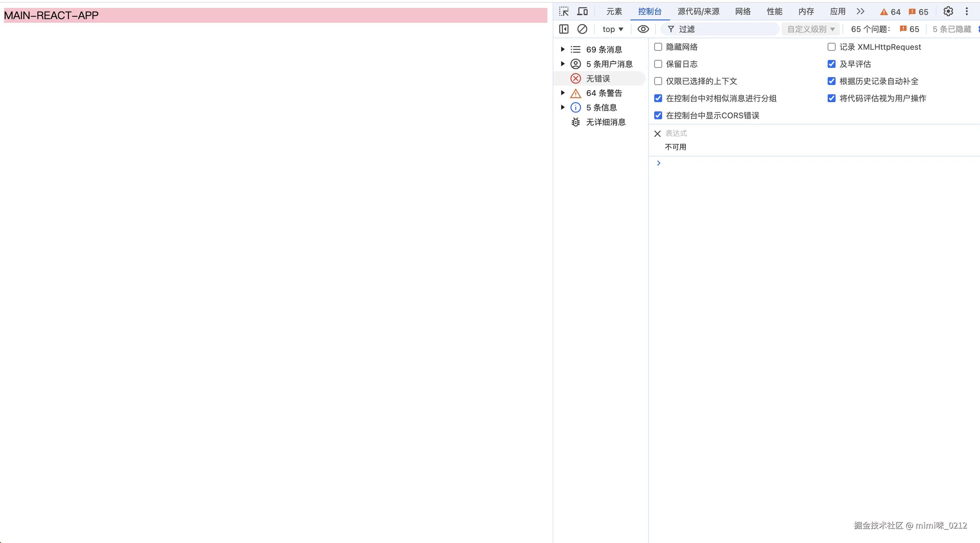
Task: Create a live expression via eye icon
Action: [x=643, y=29]
